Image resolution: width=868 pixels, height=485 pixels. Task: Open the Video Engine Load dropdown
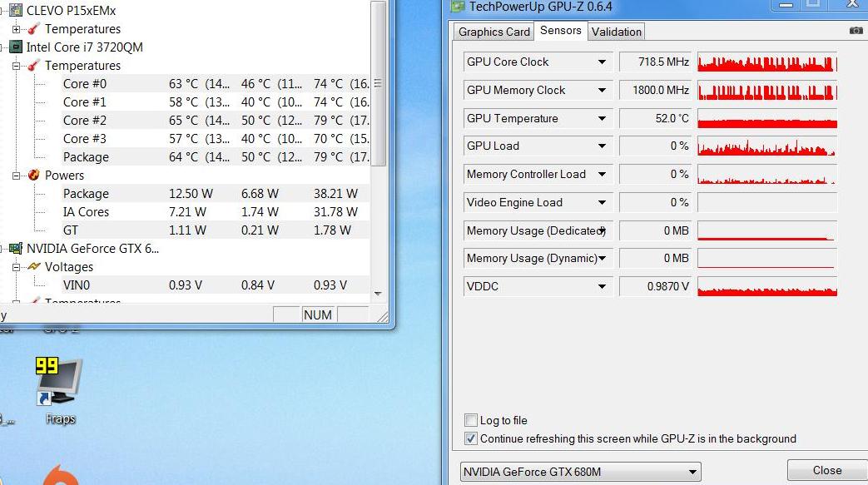coord(602,203)
